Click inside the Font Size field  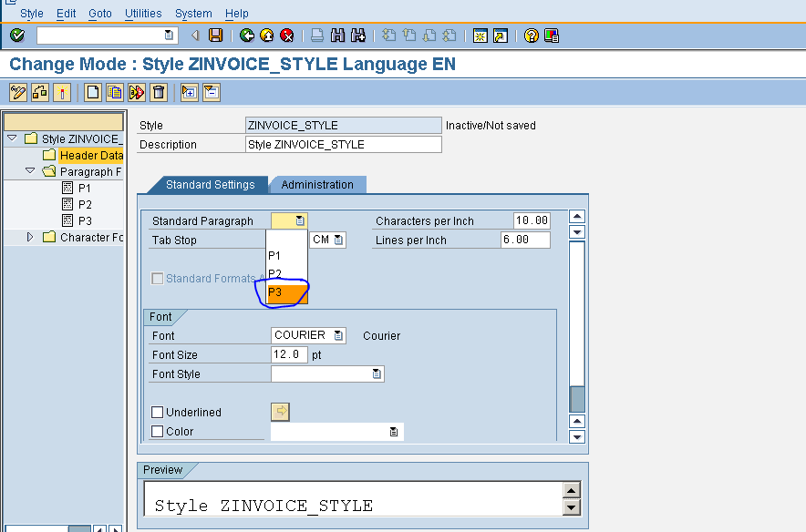click(x=287, y=354)
